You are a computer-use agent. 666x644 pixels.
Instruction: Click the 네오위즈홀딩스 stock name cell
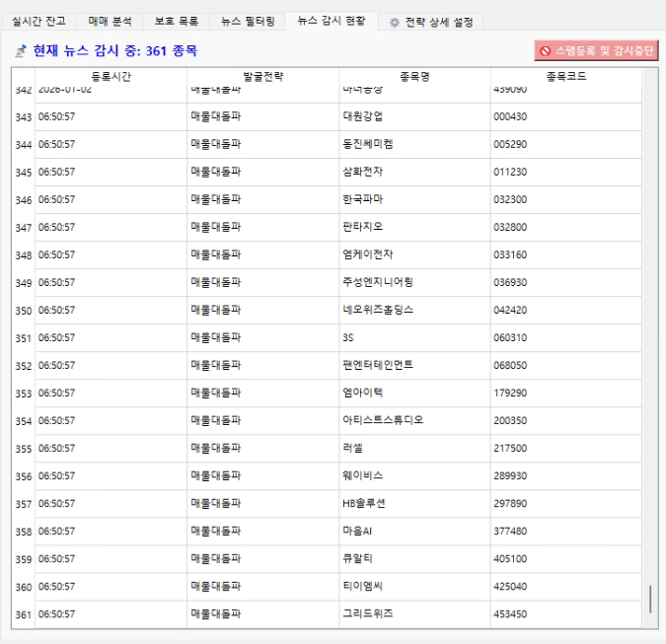[x=414, y=310]
